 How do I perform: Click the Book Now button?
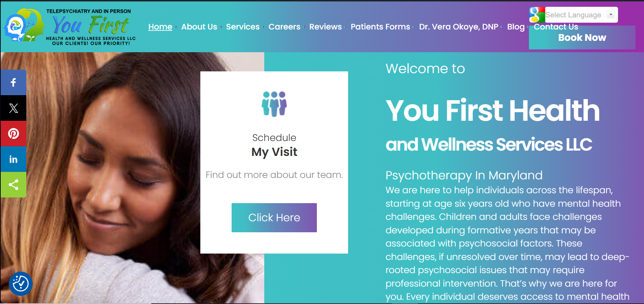click(582, 38)
